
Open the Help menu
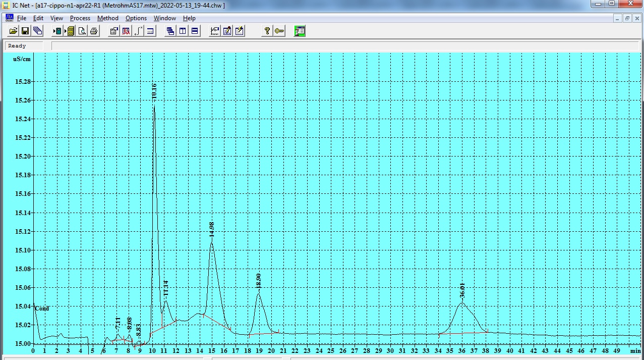(189, 18)
